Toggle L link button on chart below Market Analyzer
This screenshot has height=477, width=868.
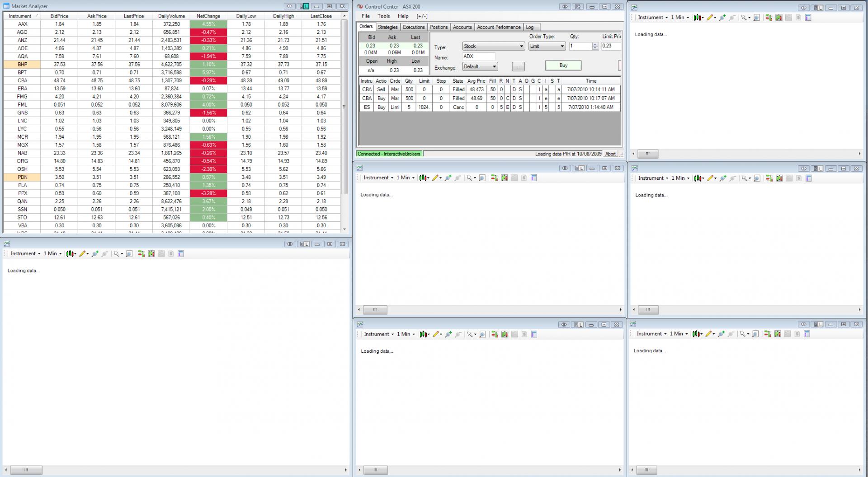tap(304, 244)
